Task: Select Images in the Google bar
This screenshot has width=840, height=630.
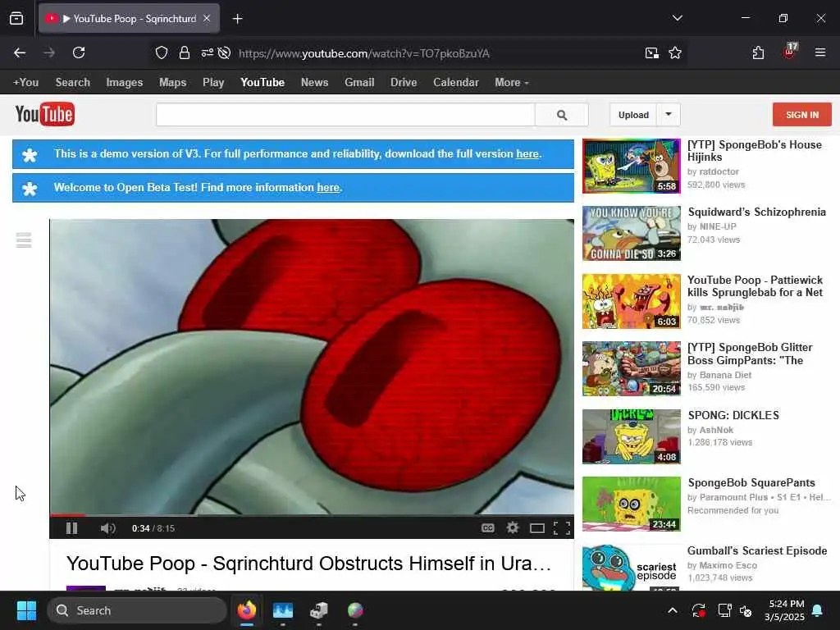Action: pos(125,83)
